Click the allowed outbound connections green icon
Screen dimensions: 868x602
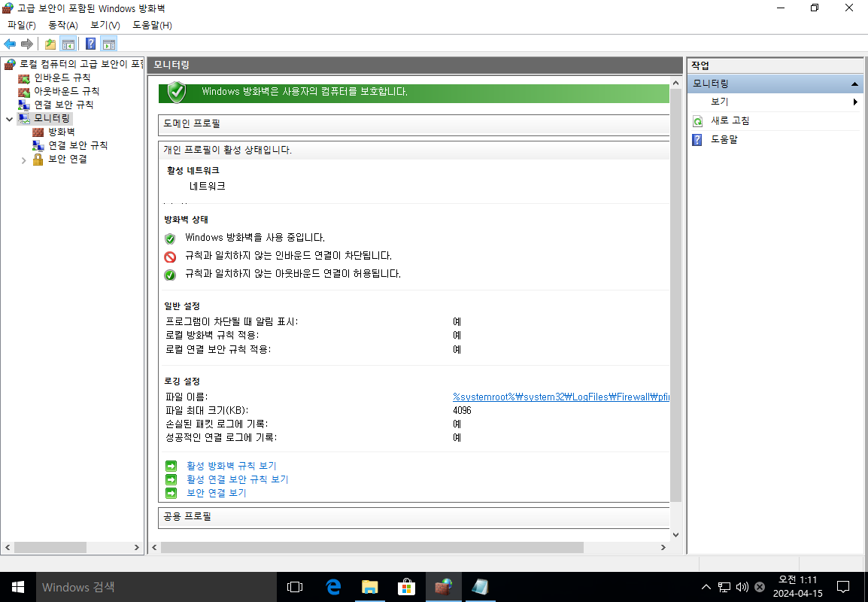click(x=170, y=275)
